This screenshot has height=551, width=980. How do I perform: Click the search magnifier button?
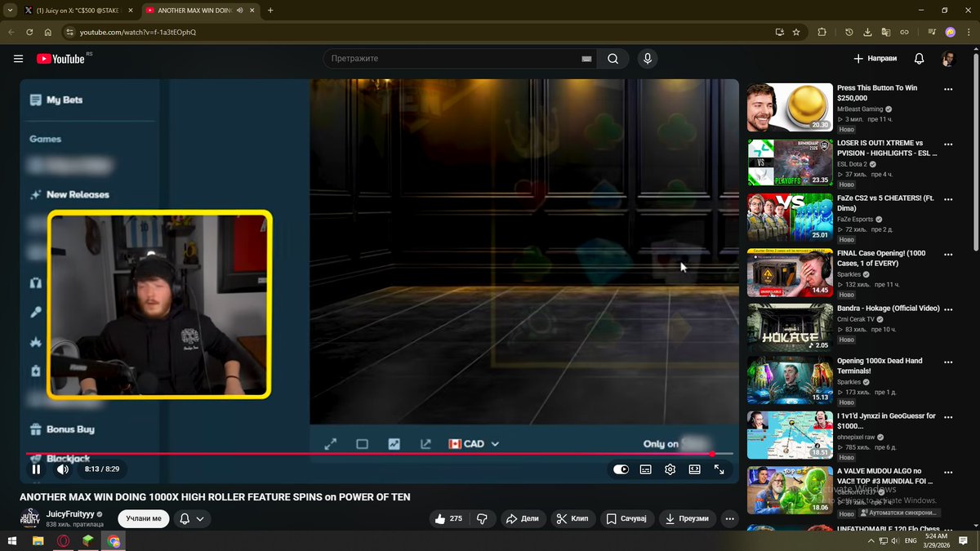612,59
